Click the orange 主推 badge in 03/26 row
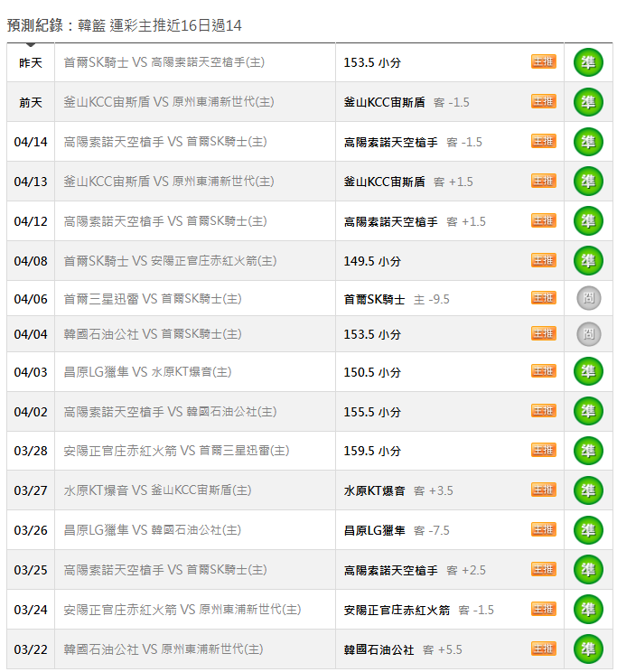 tap(543, 529)
